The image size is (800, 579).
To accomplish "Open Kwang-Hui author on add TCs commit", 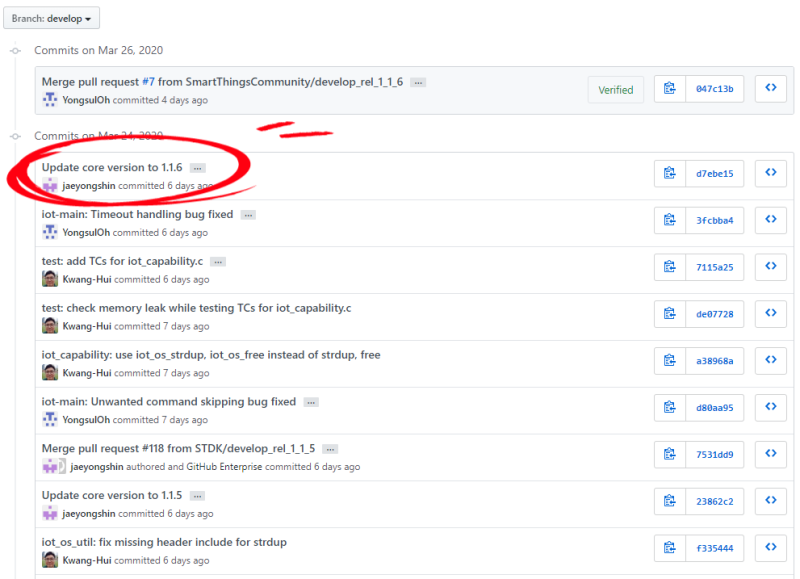I will pyautogui.click(x=87, y=280).
